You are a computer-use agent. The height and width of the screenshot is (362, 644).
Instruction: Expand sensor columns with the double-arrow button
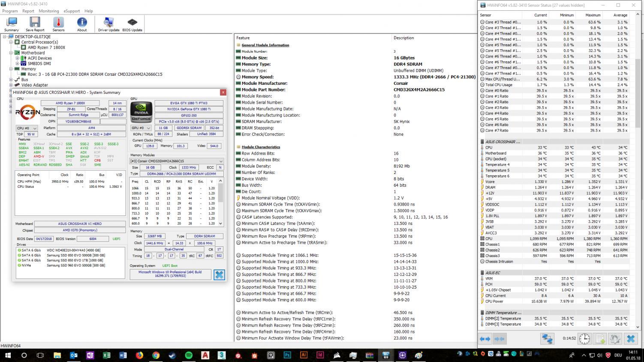click(485, 339)
